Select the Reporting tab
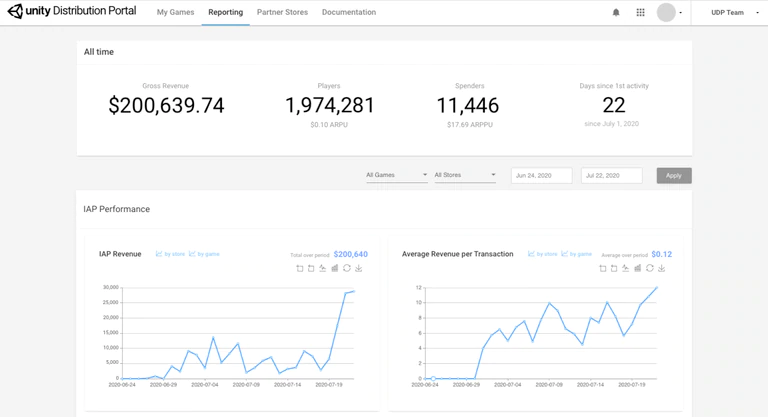768x417 pixels. [x=225, y=12]
